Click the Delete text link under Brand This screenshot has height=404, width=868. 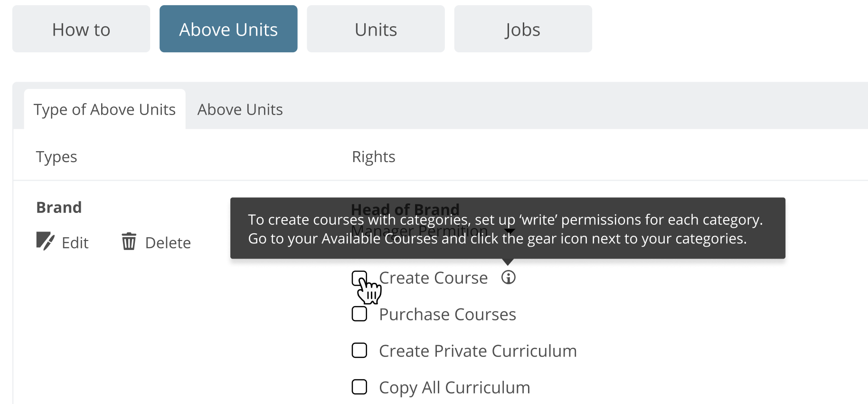pos(168,243)
